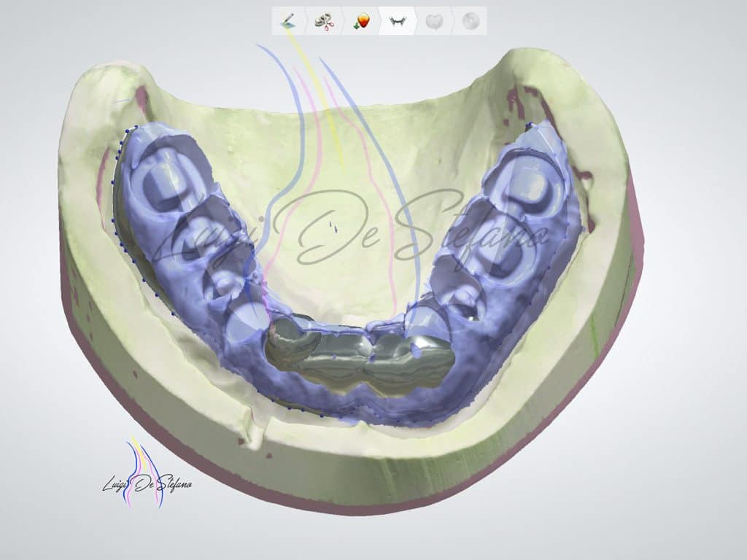The image size is (747, 560).
Task: Click a blue margin point on left edge
Action: click(114, 219)
